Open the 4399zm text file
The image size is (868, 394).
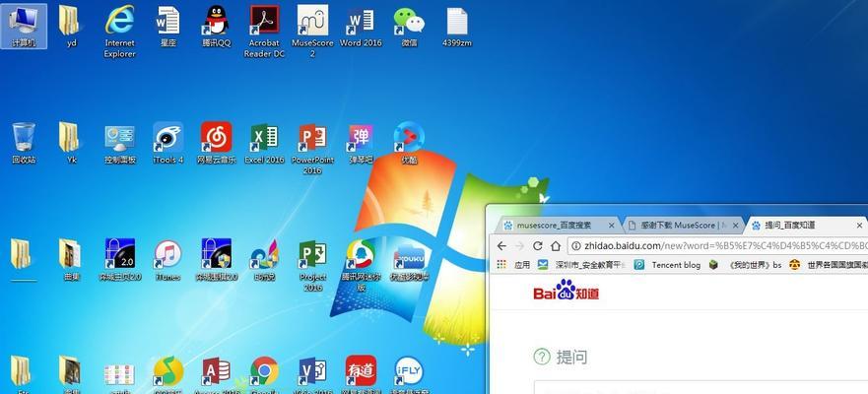pos(457,26)
